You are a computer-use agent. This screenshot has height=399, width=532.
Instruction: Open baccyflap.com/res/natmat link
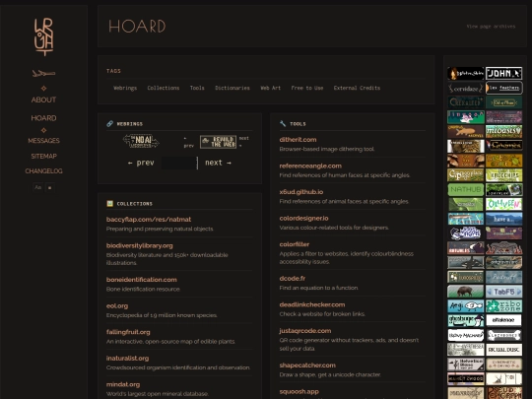click(149, 219)
